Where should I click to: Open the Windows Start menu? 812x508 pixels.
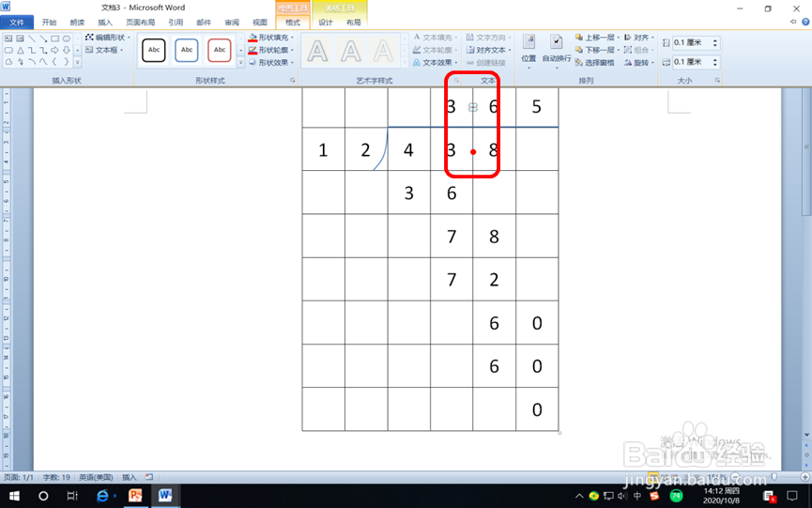coord(14,496)
